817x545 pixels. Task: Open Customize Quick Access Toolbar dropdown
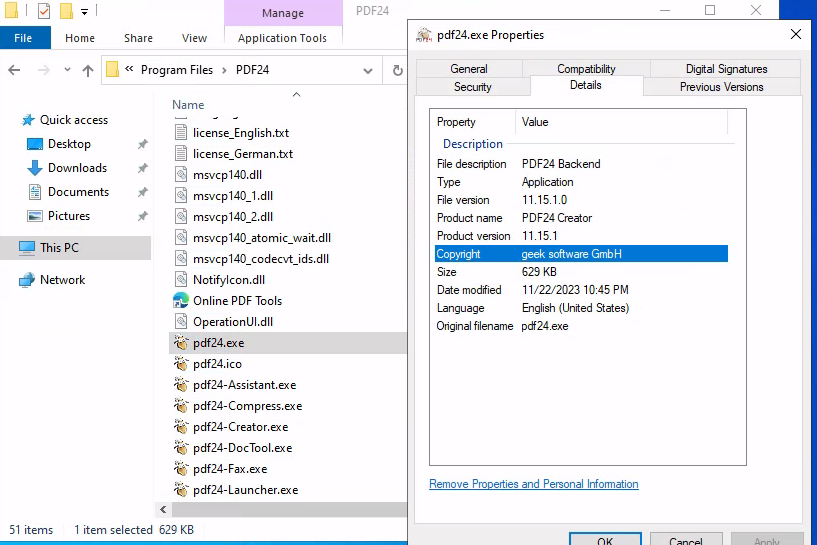tap(84, 11)
